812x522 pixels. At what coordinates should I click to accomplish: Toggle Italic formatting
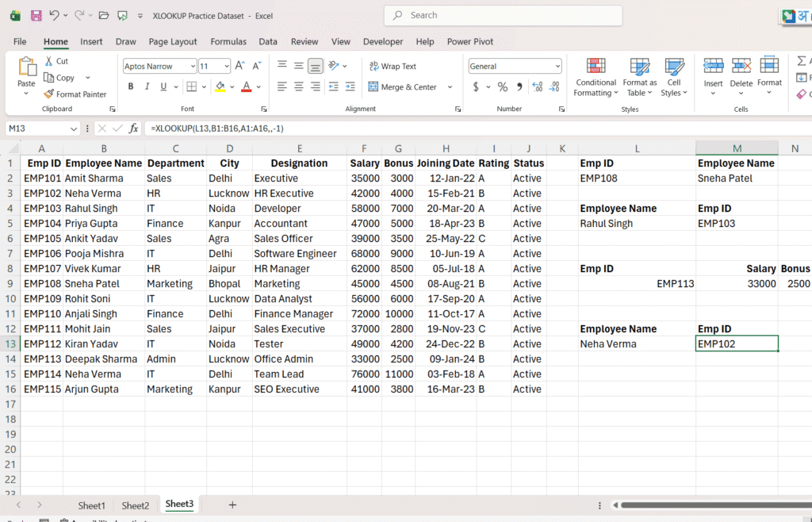pos(147,86)
